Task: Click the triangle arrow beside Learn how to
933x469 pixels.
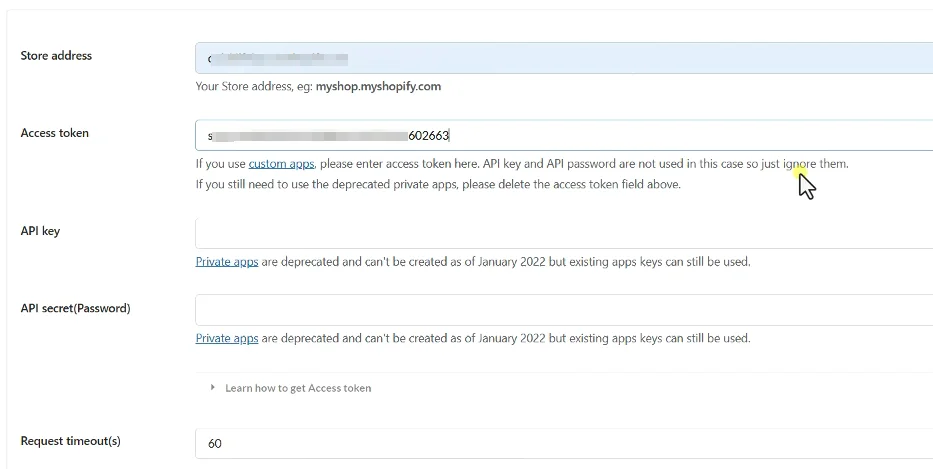Action: tap(212, 388)
